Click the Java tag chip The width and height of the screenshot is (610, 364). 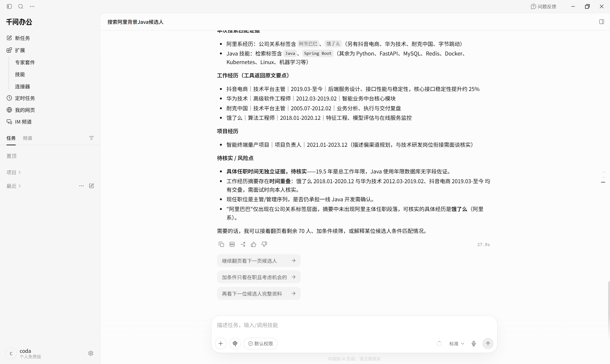coord(290,53)
